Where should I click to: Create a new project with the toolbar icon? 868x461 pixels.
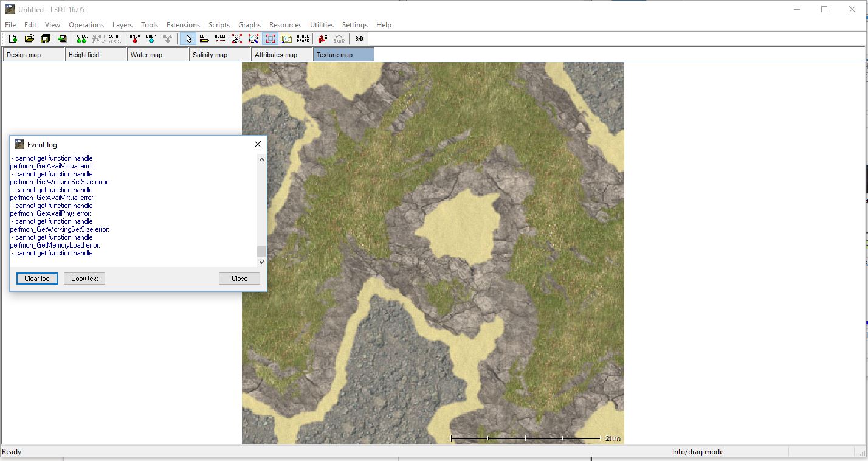pyautogui.click(x=12, y=38)
